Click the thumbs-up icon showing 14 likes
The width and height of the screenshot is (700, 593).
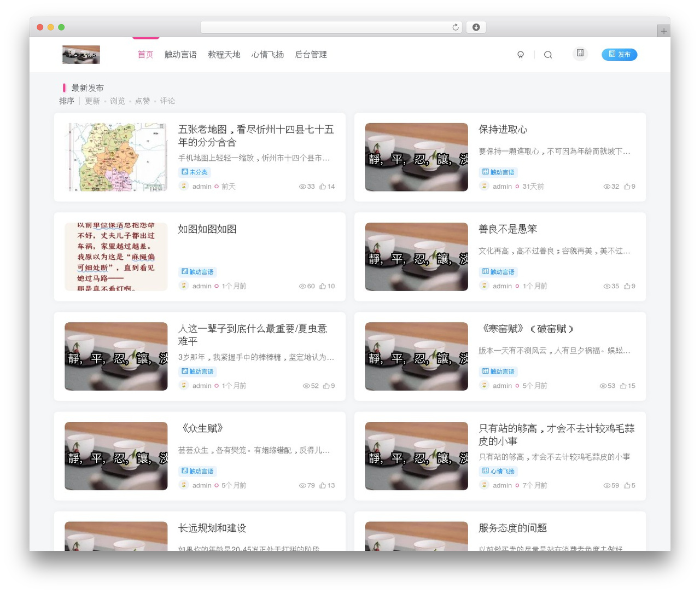click(323, 187)
